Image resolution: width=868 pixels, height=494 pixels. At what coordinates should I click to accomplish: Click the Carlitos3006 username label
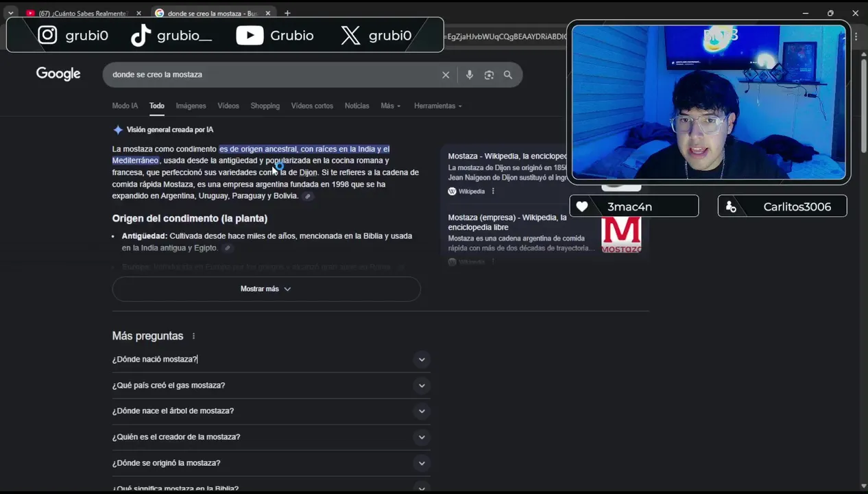pyautogui.click(x=797, y=207)
